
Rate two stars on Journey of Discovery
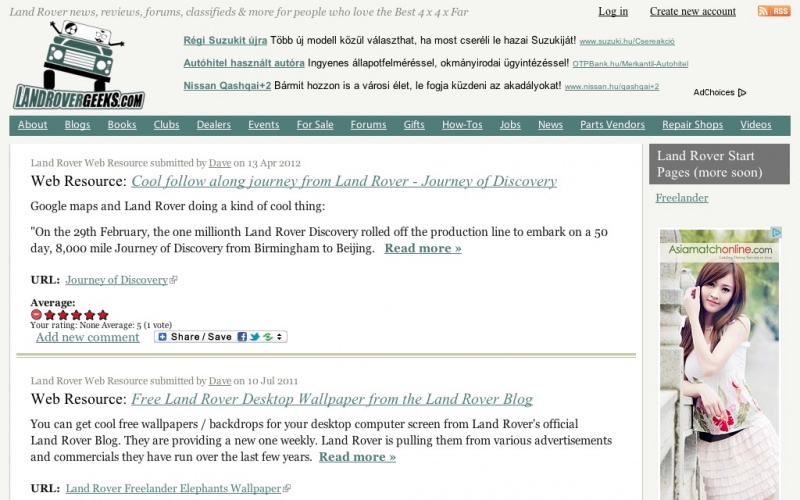point(63,315)
